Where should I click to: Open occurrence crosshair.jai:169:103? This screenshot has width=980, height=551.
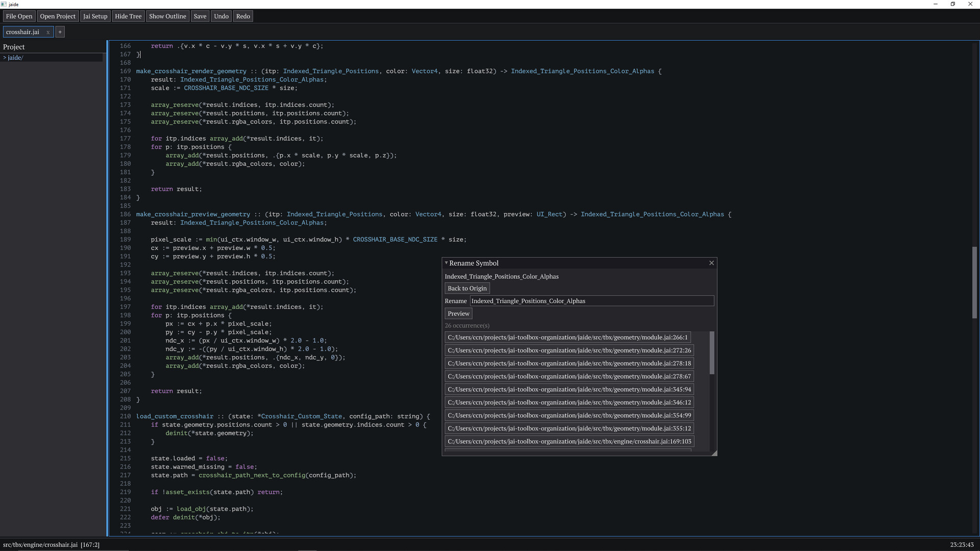(x=569, y=441)
